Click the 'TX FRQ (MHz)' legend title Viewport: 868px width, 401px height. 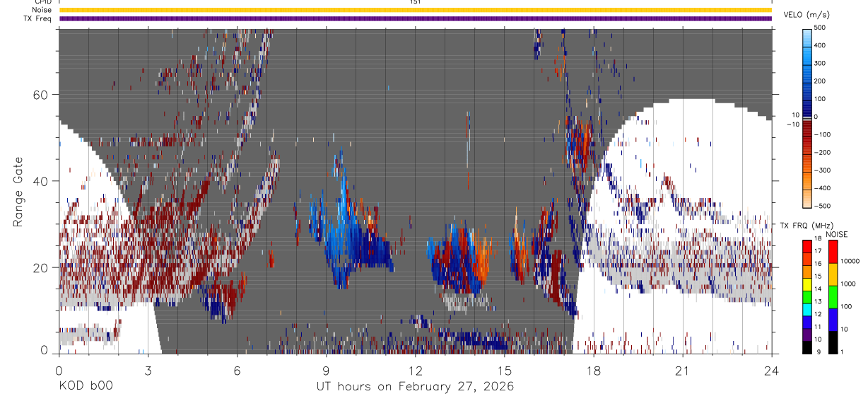[806, 225]
